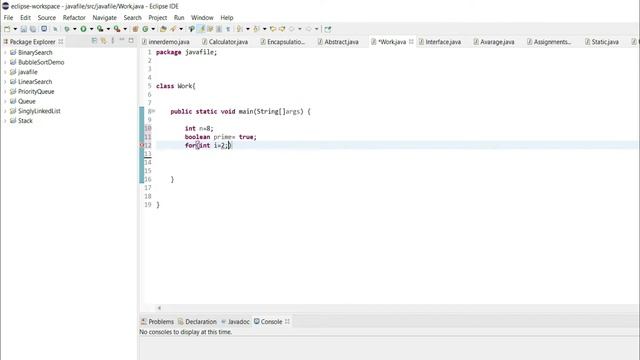Click the Previous Annotation toolbar icon
This screenshot has width=640, height=360.
pyautogui.click(x=256, y=29)
